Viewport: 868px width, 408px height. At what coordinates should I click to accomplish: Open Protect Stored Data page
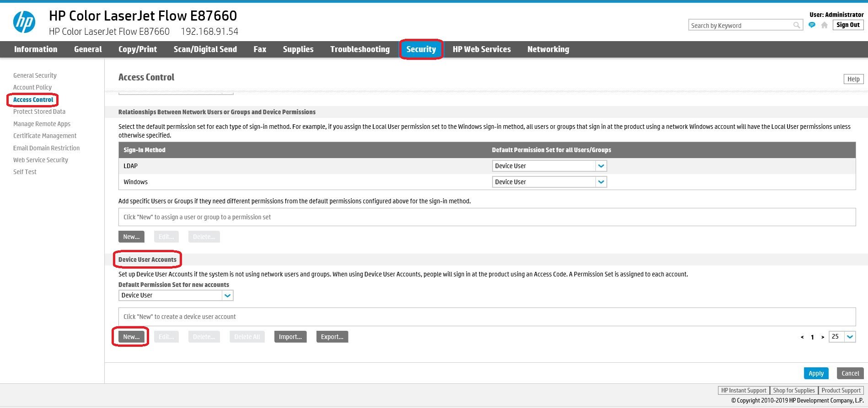(x=39, y=111)
